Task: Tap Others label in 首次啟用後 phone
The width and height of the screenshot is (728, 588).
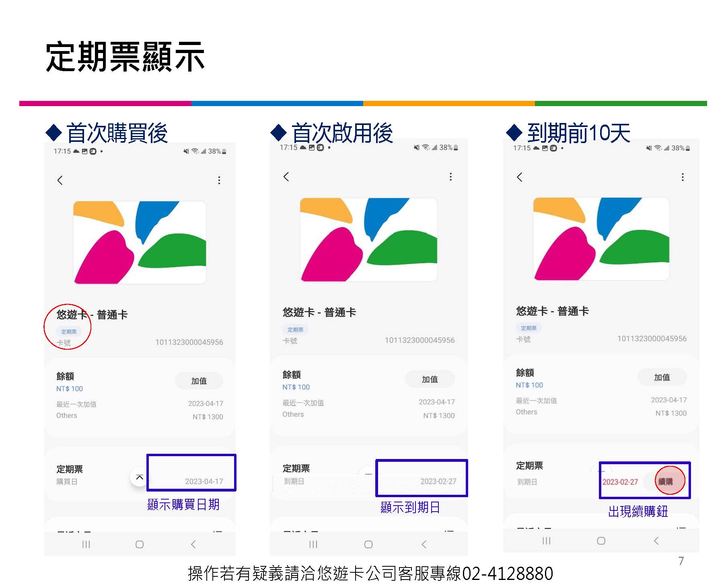Action: [x=293, y=414]
